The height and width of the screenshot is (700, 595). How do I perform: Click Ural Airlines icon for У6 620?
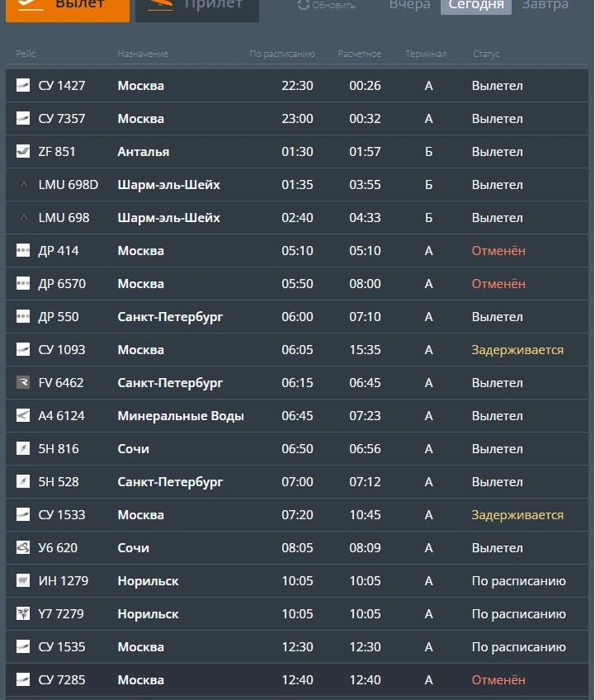pos(23,547)
